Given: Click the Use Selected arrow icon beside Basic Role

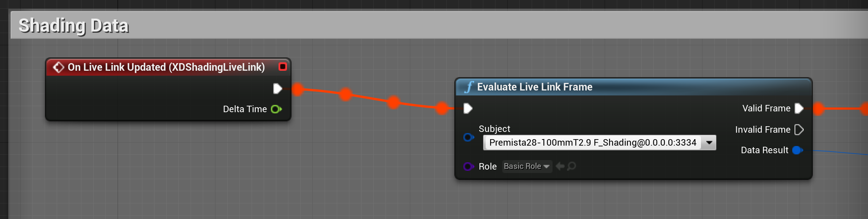Looking at the screenshot, I should tap(560, 166).
